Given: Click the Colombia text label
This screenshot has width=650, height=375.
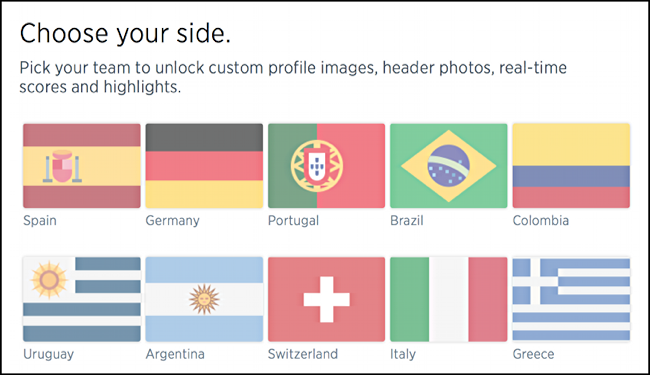Looking at the screenshot, I should (x=541, y=220).
